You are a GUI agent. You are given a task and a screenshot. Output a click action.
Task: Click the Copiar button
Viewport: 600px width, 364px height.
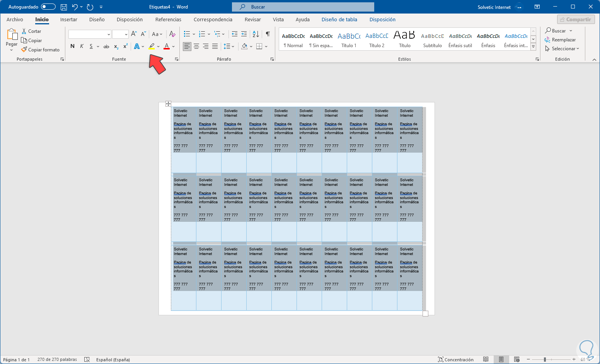(32, 41)
